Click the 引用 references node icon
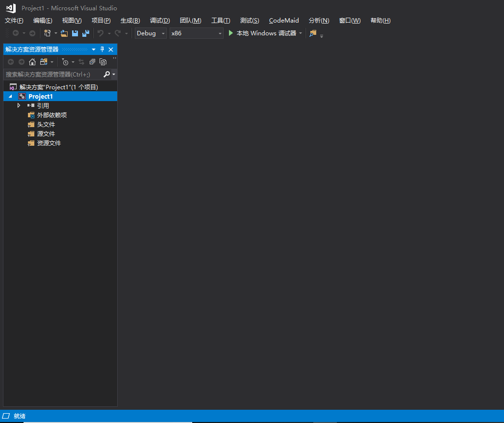This screenshot has width=504, height=423. 31,106
